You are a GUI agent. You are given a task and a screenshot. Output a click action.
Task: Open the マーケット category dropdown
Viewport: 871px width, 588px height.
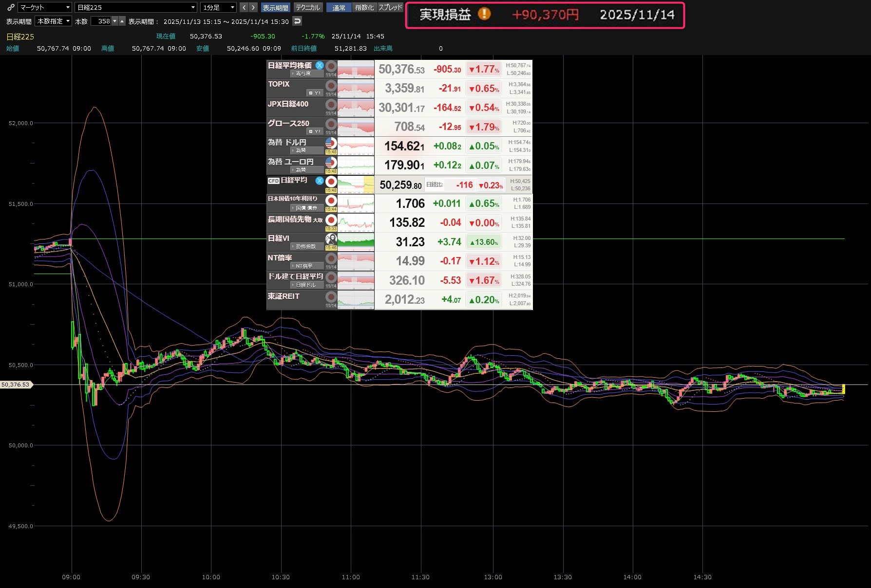tap(45, 7)
